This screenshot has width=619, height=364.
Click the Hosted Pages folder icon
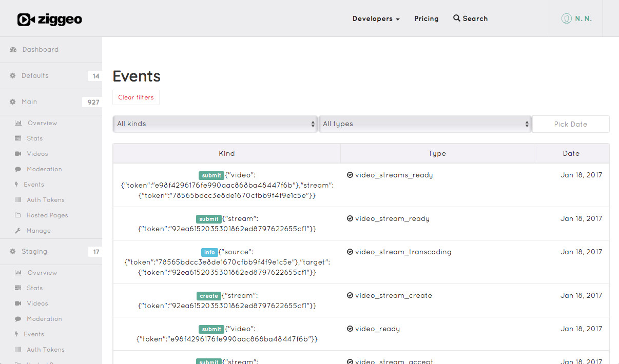18,215
